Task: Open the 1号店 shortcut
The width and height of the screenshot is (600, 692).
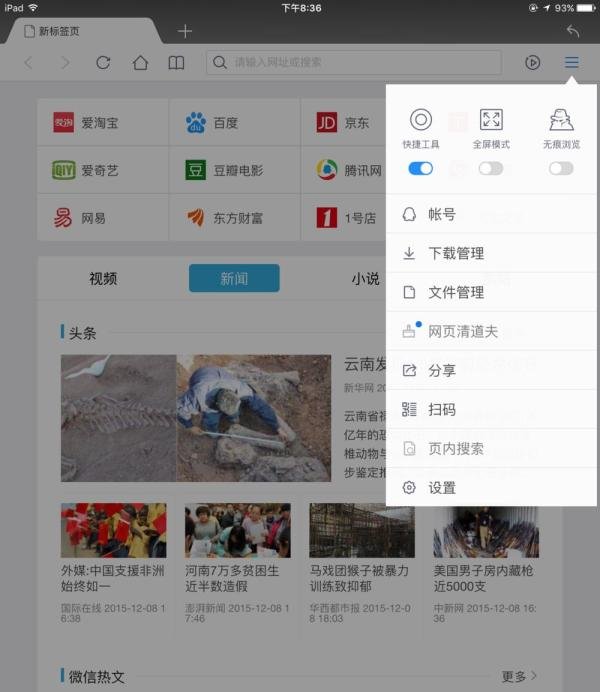Action: 344,218
